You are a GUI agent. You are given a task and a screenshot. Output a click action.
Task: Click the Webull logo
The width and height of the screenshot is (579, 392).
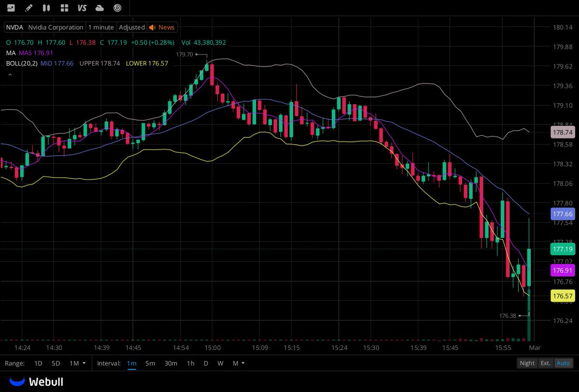(37, 382)
